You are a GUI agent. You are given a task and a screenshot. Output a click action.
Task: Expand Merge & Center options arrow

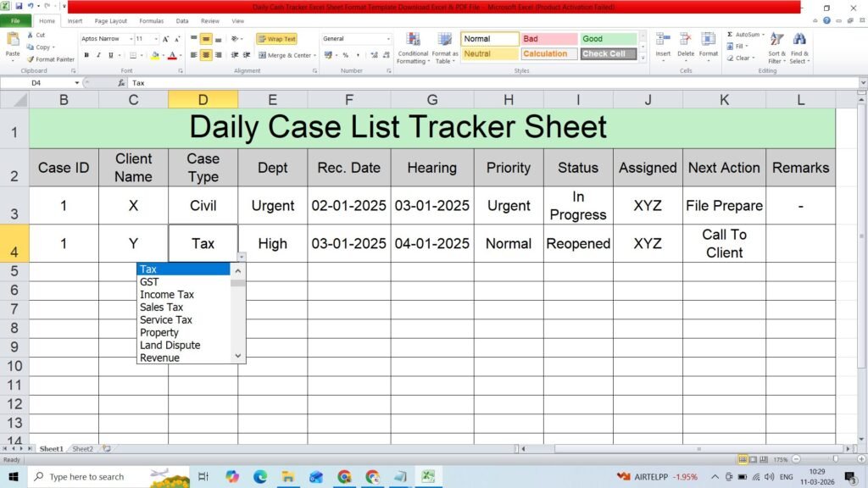click(315, 55)
